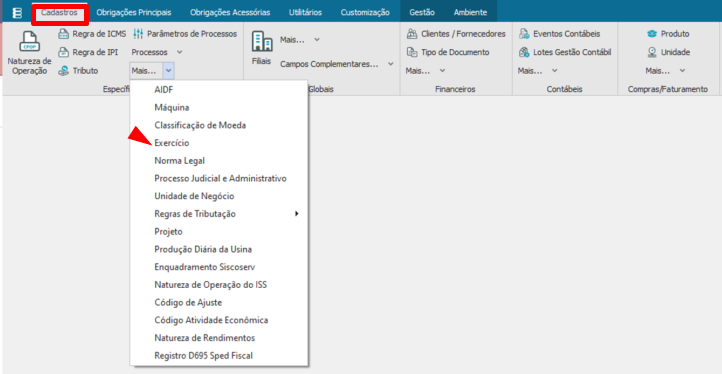This screenshot has height=374, width=722.
Task: Click the Tipo de Documento label
Action: click(x=455, y=53)
